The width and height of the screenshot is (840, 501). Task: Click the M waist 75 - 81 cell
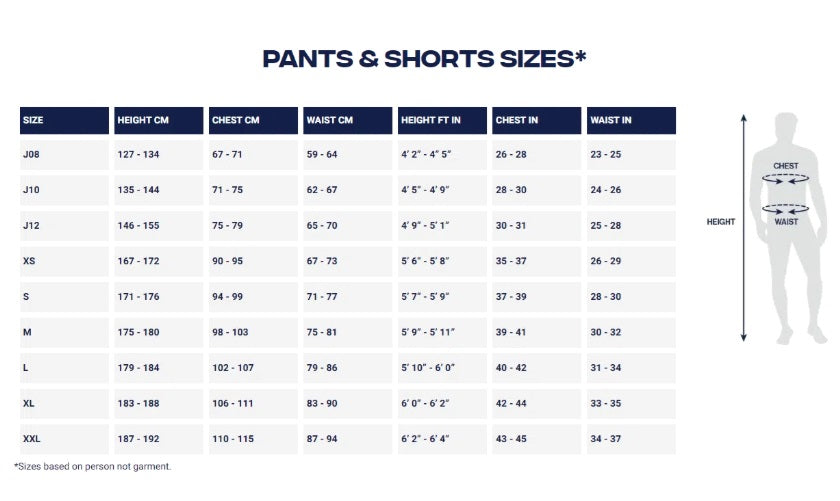click(348, 333)
